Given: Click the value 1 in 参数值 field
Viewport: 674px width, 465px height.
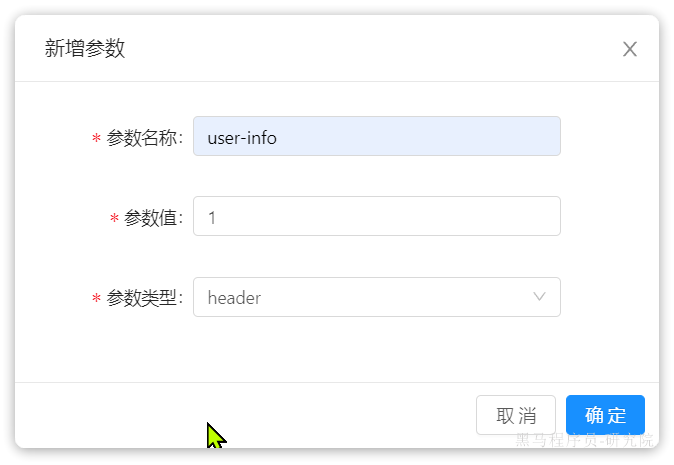Looking at the screenshot, I should tap(211, 218).
